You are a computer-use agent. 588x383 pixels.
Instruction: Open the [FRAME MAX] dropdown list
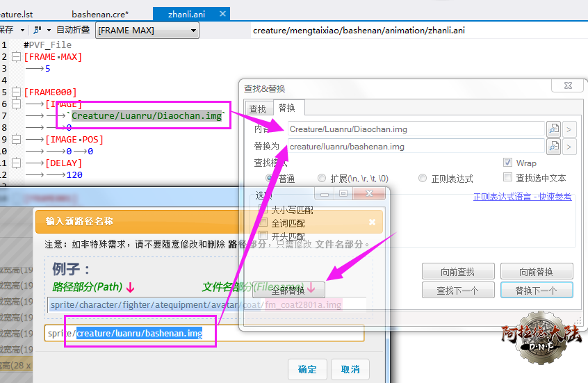point(194,30)
